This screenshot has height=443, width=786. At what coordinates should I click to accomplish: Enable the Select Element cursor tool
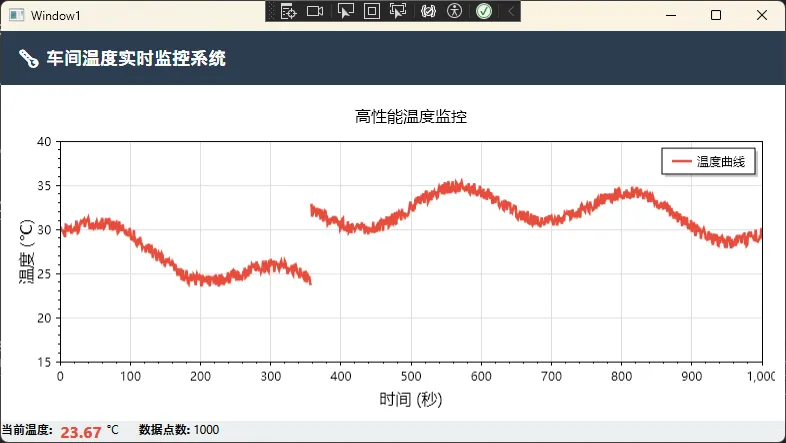point(345,11)
